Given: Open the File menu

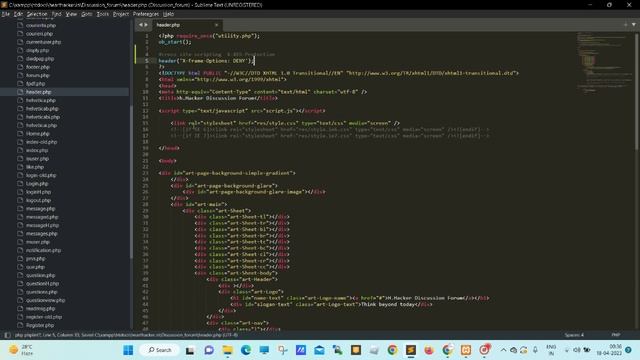Looking at the screenshot, I should click(6, 14).
